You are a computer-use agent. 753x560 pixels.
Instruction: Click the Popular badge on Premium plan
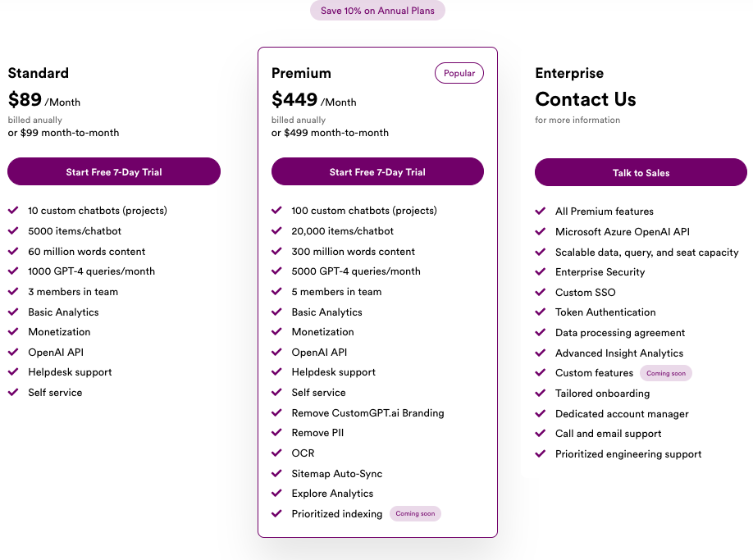[459, 73]
